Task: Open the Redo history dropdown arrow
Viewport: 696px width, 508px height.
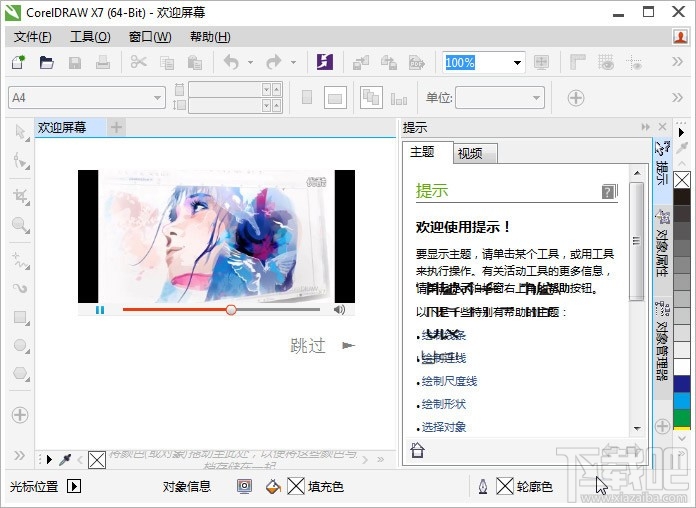Action: coord(293,62)
